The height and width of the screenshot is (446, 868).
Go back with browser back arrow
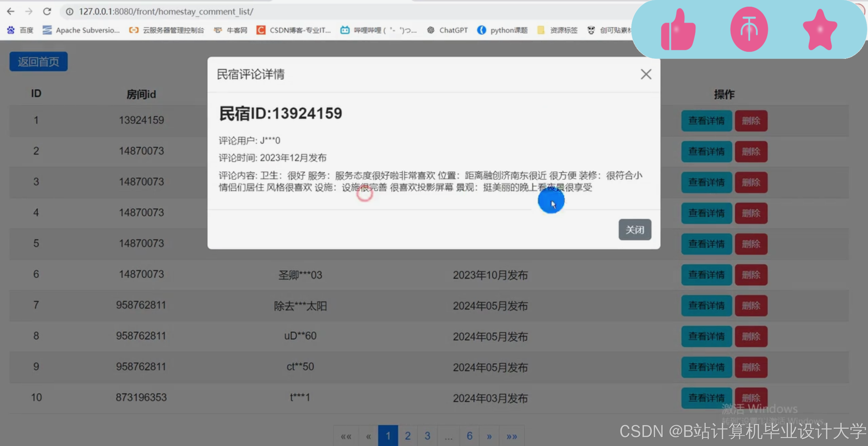[11, 11]
